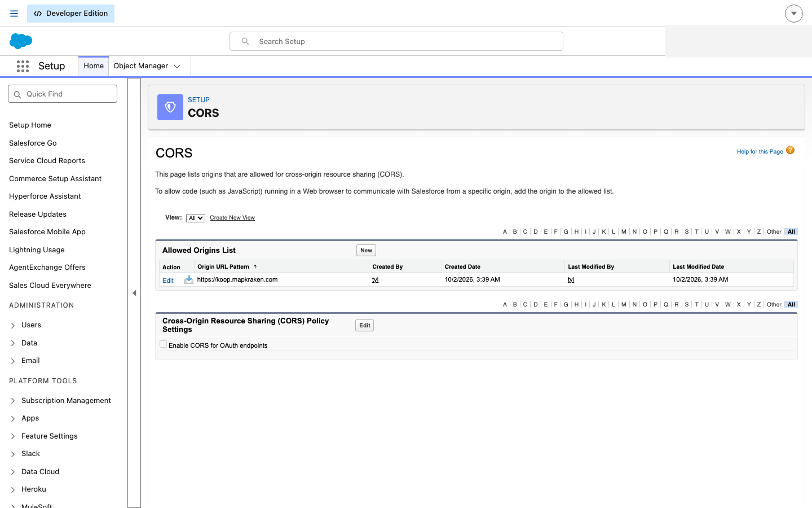
Task: Click the Create New View link
Action: pos(232,218)
